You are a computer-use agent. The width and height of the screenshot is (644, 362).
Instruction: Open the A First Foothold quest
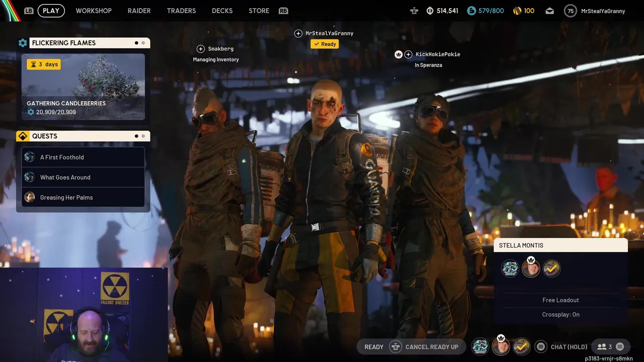tap(83, 157)
